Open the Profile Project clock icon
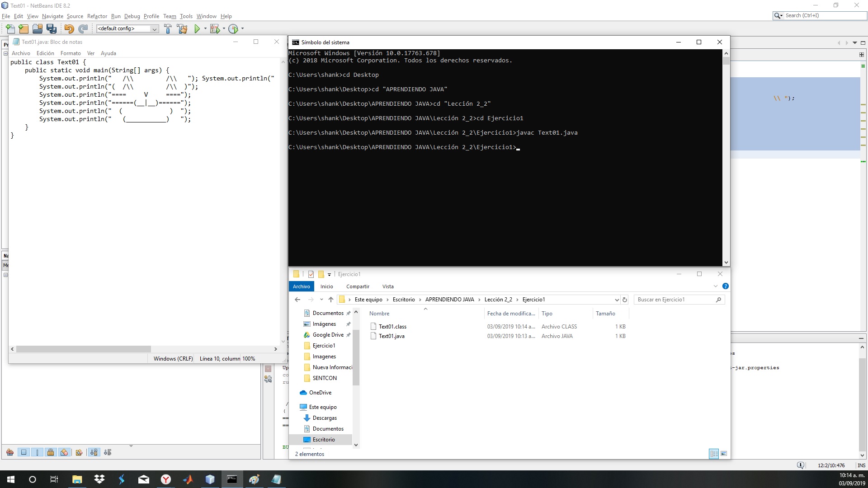 coord(233,28)
